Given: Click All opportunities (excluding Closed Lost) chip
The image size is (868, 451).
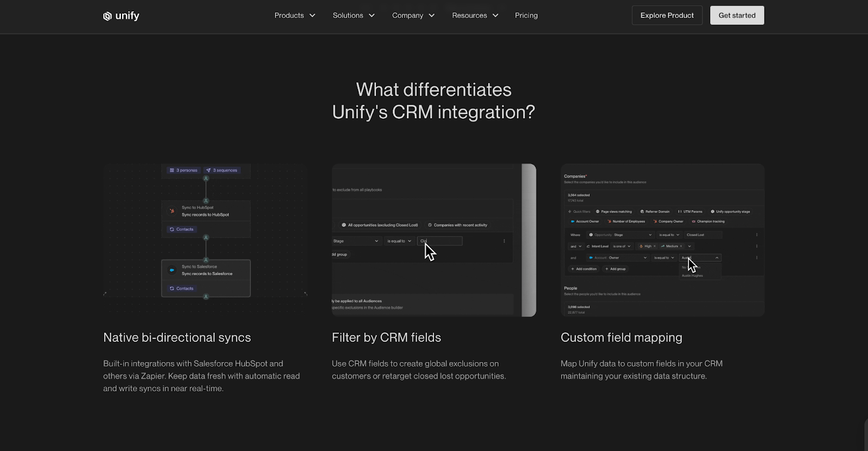Looking at the screenshot, I should (380, 225).
